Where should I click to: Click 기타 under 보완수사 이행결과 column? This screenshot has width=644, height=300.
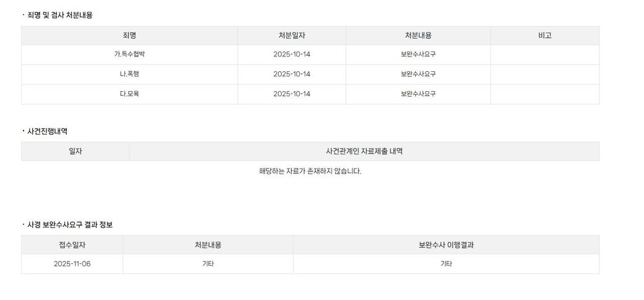tap(446, 264)
